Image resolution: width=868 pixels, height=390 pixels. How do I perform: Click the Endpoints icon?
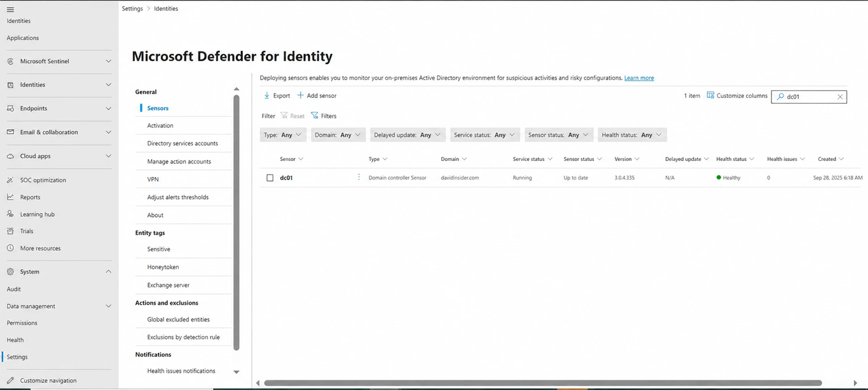pos(10,108)
